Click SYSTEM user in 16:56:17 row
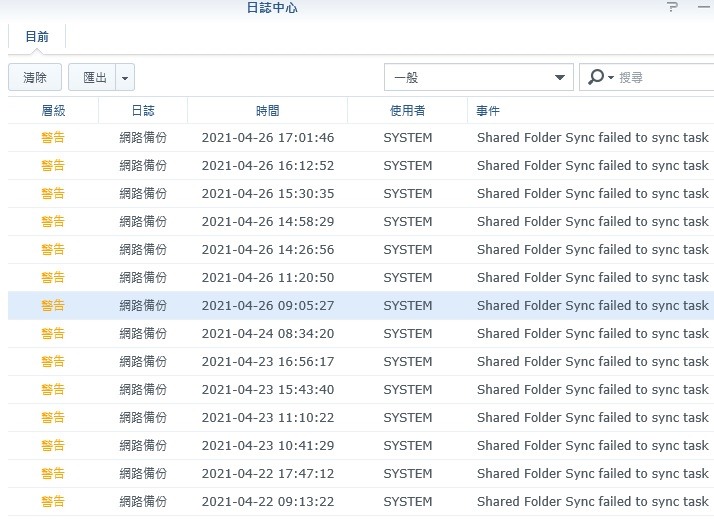The width and height of the screenshot is (714, 521). (x=408, y=362)
